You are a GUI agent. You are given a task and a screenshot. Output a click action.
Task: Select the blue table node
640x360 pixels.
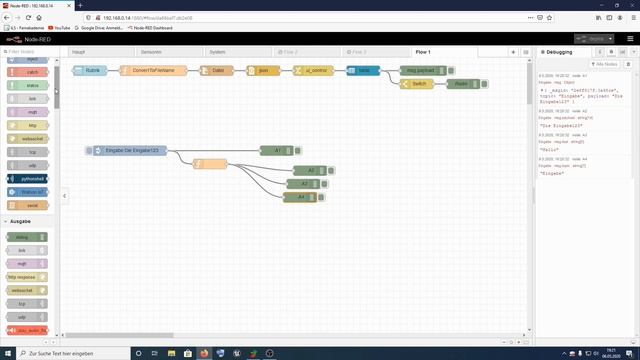click(x=363, y=71)
